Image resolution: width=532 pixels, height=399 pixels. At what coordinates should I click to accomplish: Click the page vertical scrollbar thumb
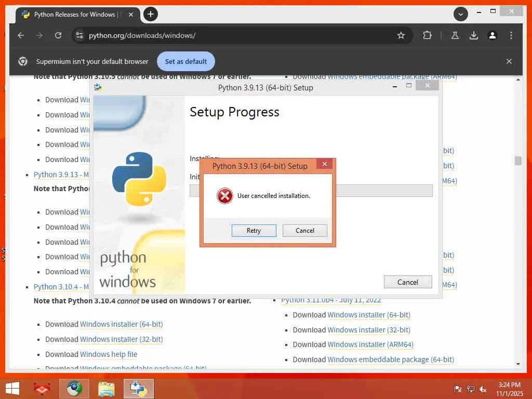[518, 161]
